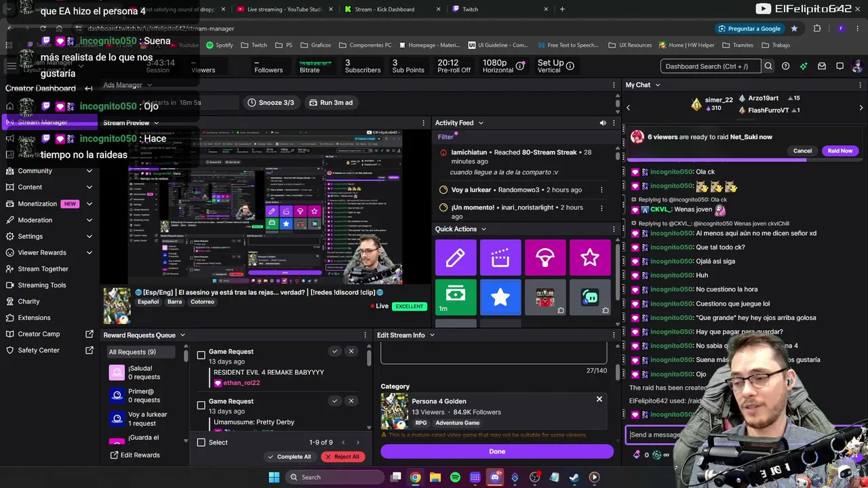The image size is (868, 488).
Task: Click Done in Edit Stream Info
Action: tap(497, 451)
